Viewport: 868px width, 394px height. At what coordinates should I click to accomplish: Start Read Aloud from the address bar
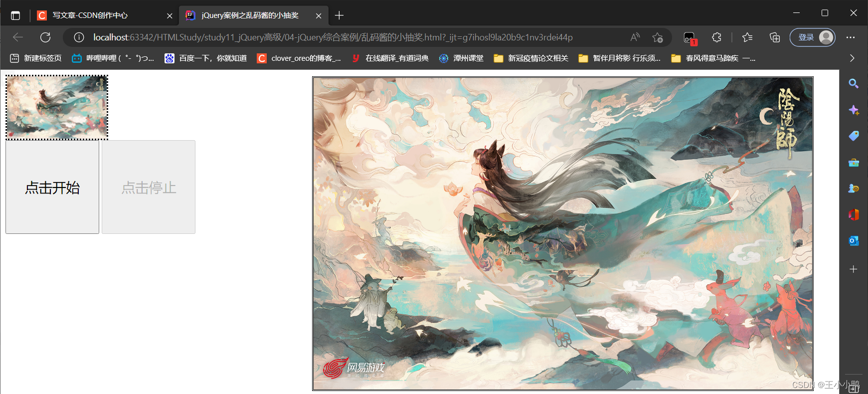[x=635, y=37]
